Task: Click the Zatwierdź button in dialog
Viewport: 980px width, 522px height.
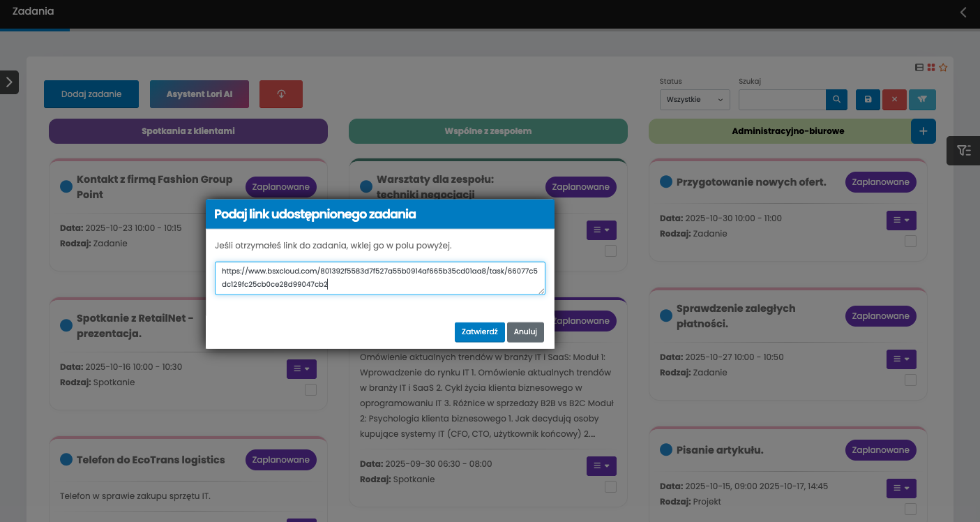Action: tap(479, 332)
